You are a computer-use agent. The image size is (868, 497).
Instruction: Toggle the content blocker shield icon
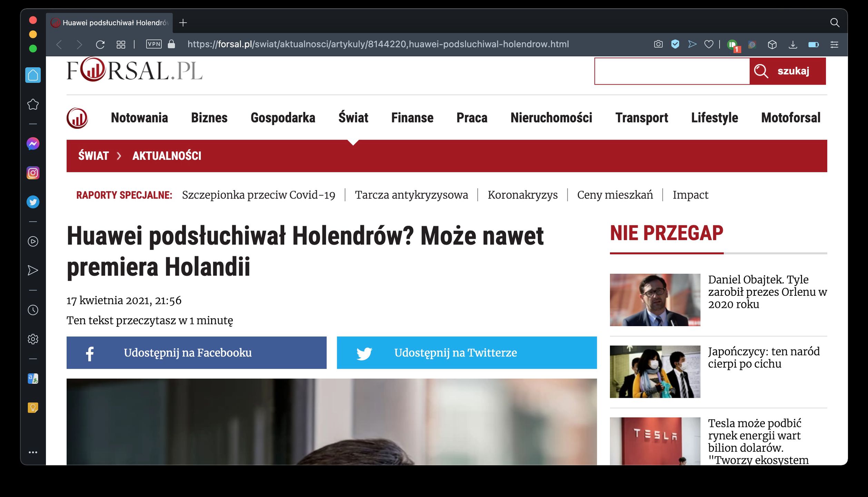(x=675, y=44)
